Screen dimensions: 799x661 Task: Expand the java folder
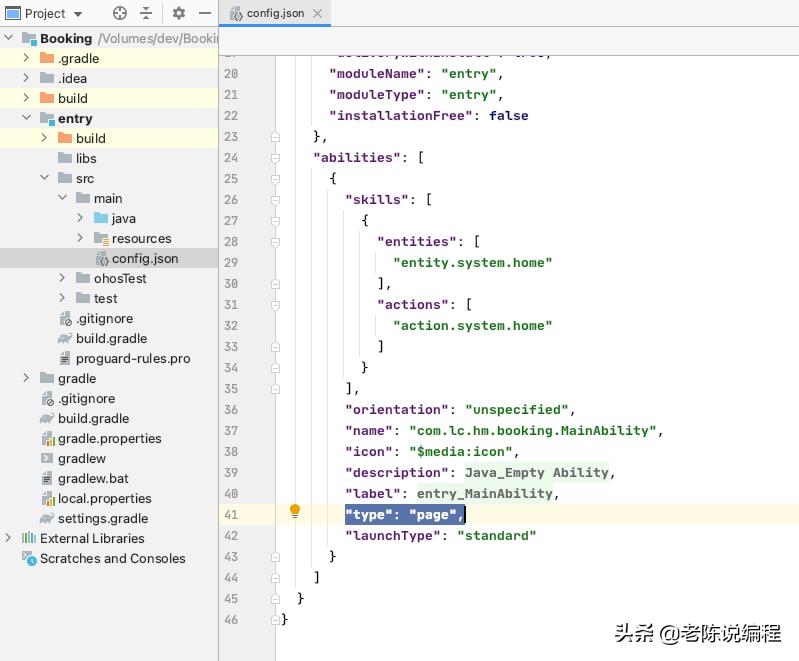coord(80,218)
